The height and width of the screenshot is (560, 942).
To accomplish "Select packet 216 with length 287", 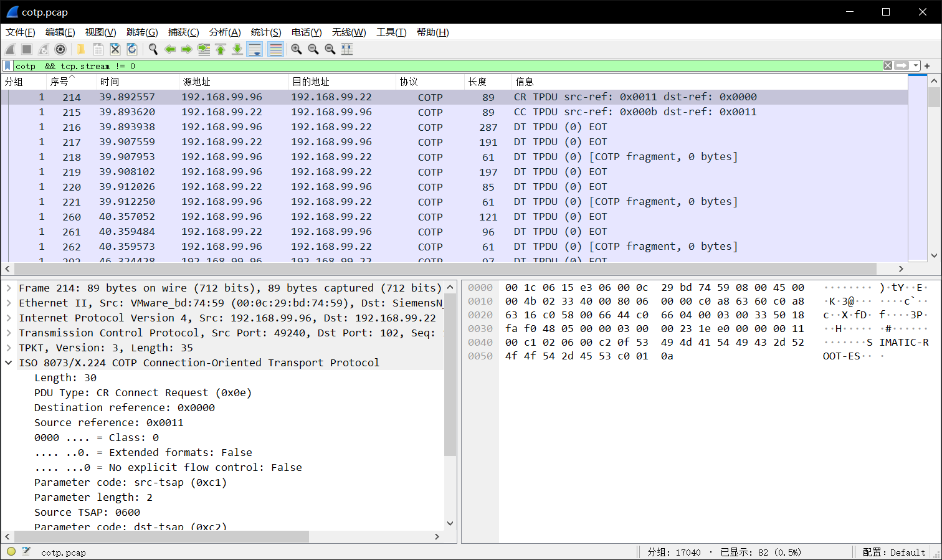I will pos(454,127).
